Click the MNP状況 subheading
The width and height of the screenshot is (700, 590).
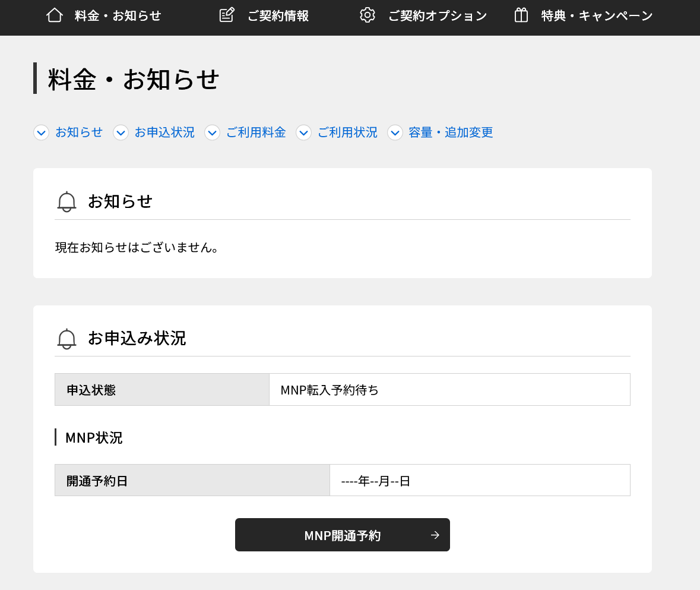(94, 437)
